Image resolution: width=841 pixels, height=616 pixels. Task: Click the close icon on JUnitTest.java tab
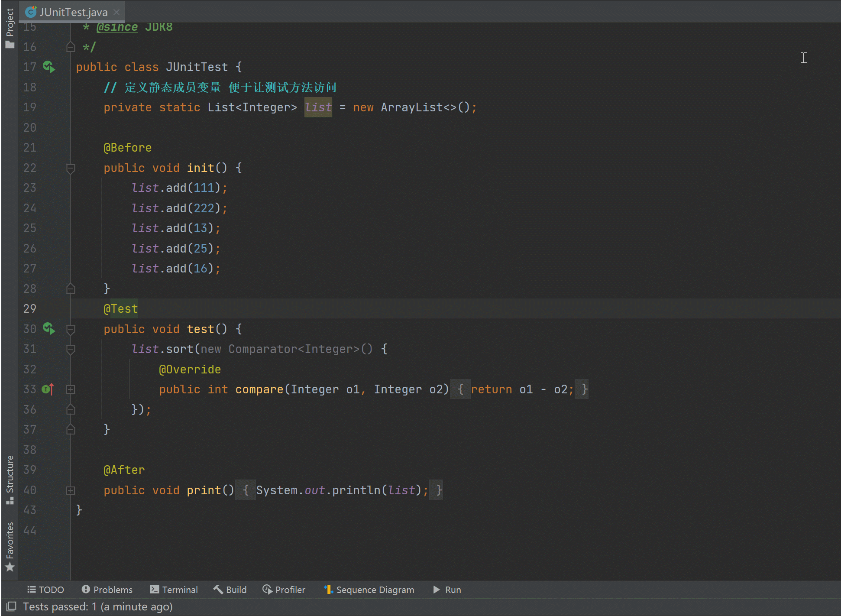click(116, 9)
